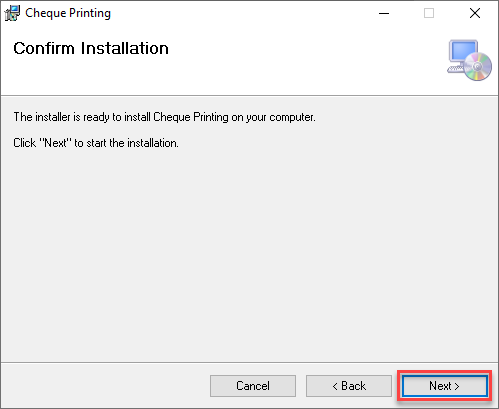Click the CD disc in the header graphic

click(x=478, y=67)
